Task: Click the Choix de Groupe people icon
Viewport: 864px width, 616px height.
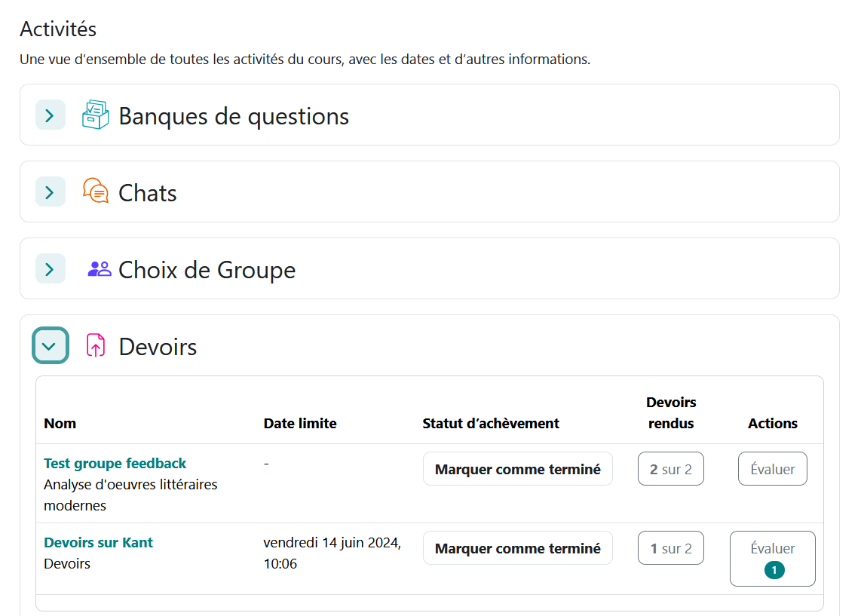Action: (99, 269)
